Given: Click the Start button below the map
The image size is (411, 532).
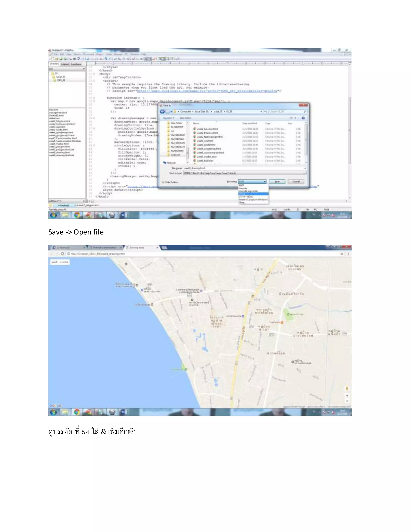Looking at the screenshot, I should tap(54, 412).
